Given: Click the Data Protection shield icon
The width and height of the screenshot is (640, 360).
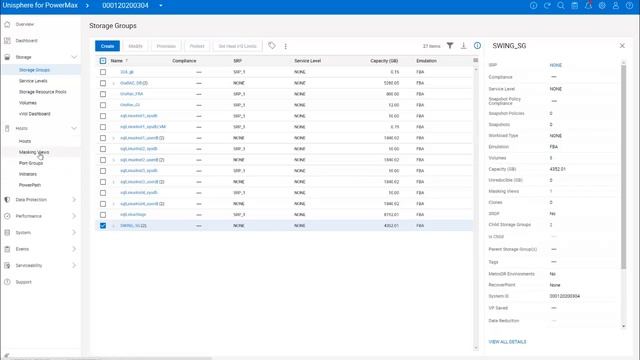Looking at the screenshot, I should (x=7, y=200).
